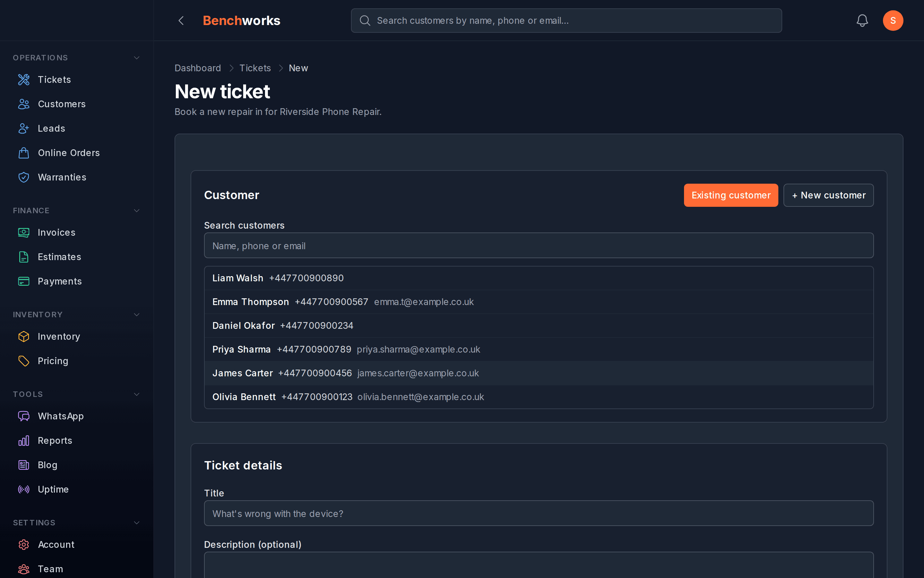Open Invoices menu item
The height and width of the screenshot is (578, 924).
tap(77, 232)
